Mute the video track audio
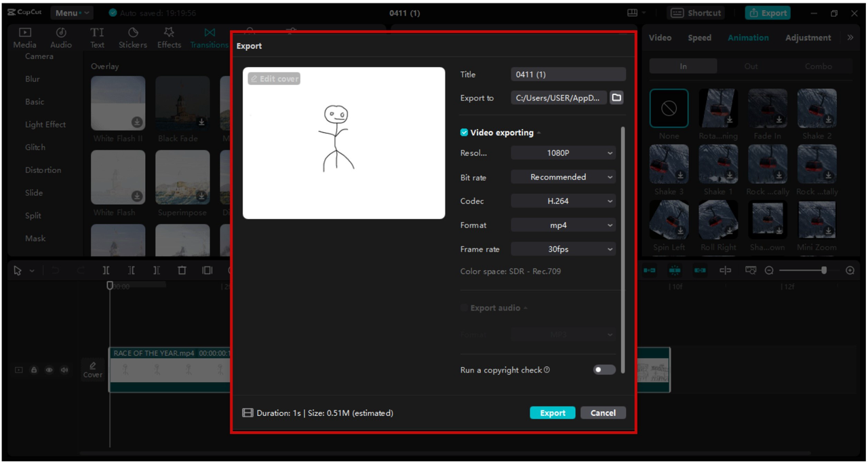This screenshot has width=868, height=462. 64,370
